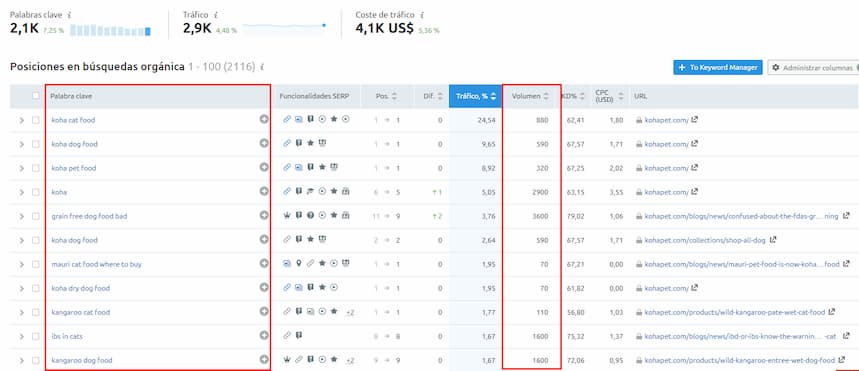Click the +2 more features in kangaroo cat food row
This screenshot has height=371, width=859.
click(350, 312)
